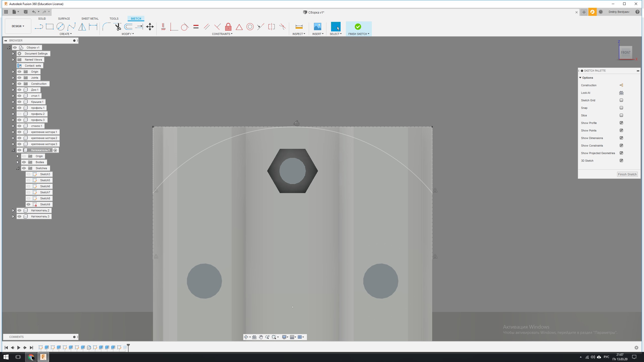Screen dimensions: 644x362
Task: Apply the Midpoint triangle constraint
Action: coord(239,27)
